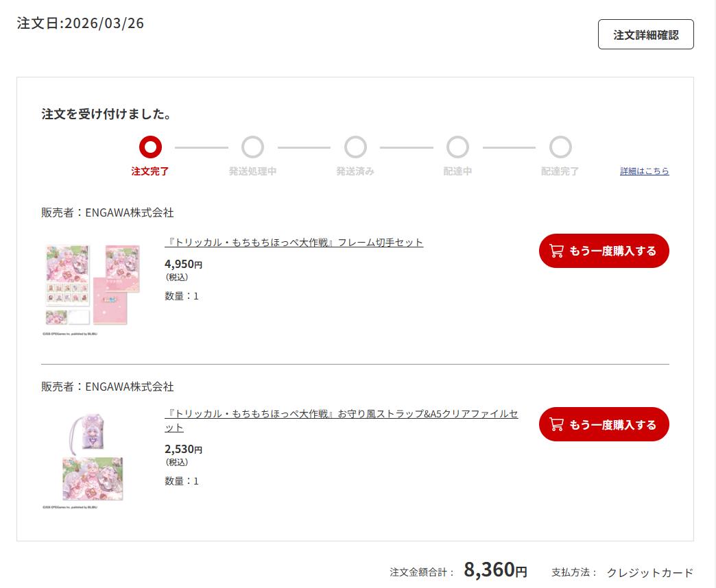The height and width of the screenshot is (588, 716).
Task: Click the 配達完了 progress step circle
Action: click(x=560, y=147)
